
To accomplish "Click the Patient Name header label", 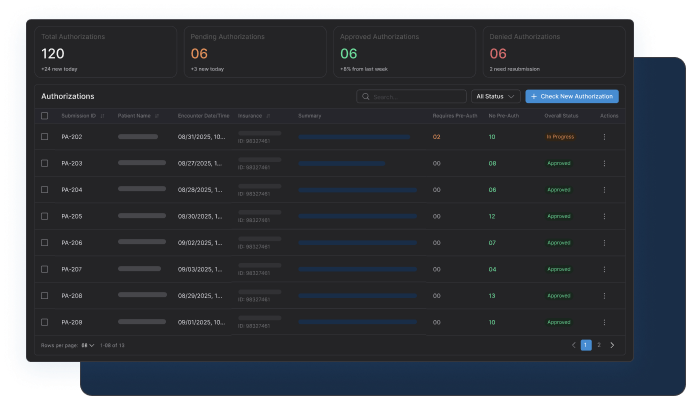I will click(x=134, y=116).
